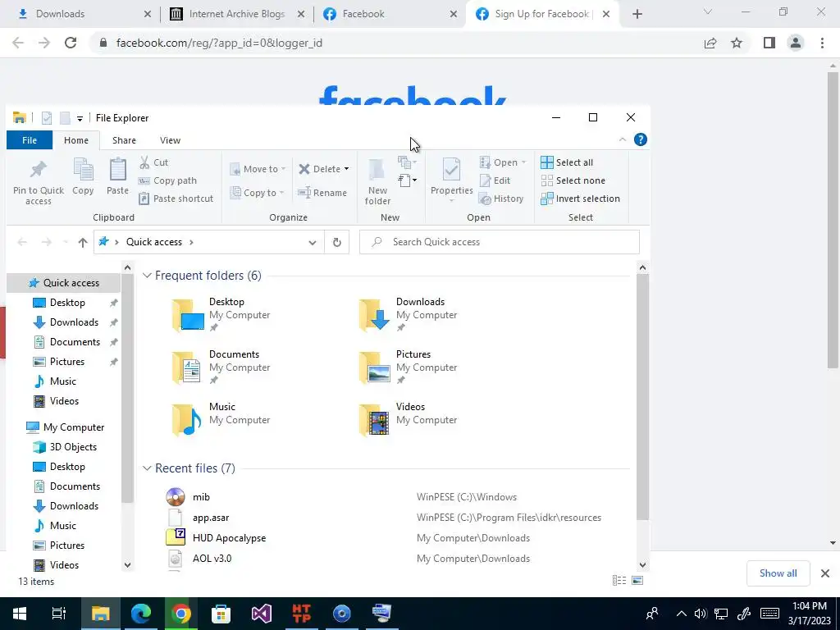The width and height of the screenshot is (840, 630).
Task: Select My Computer in navigation pane
Action: click(x=66, y=427)
